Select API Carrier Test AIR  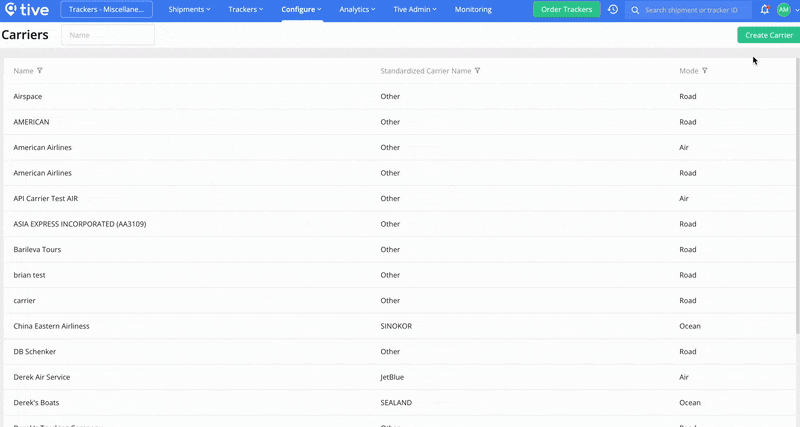coord(399,198)
